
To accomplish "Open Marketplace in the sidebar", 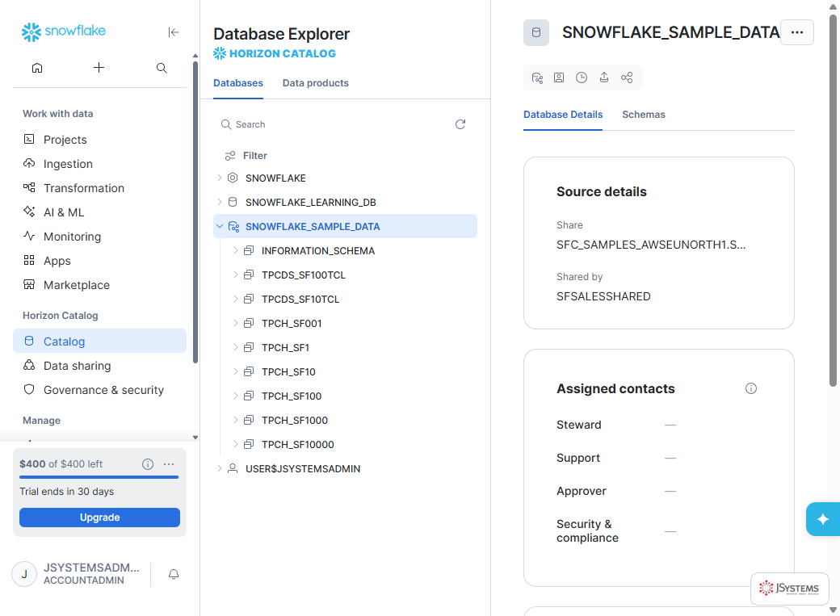I will [99, 284].
